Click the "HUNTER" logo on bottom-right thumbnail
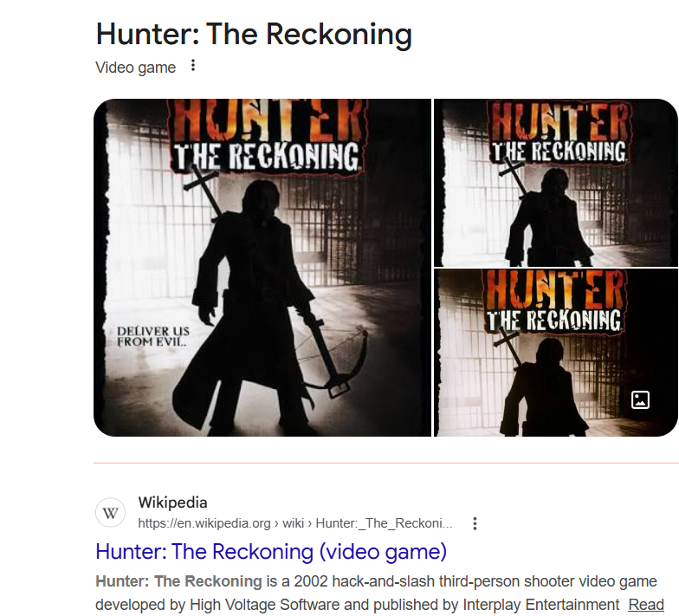This screenshot has width=679, height=616. 555,289
